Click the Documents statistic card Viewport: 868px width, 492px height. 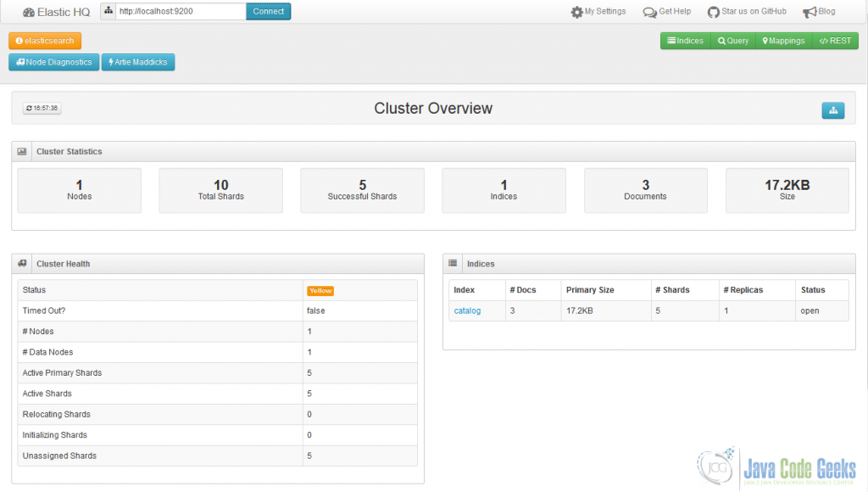tap(645, 190)
